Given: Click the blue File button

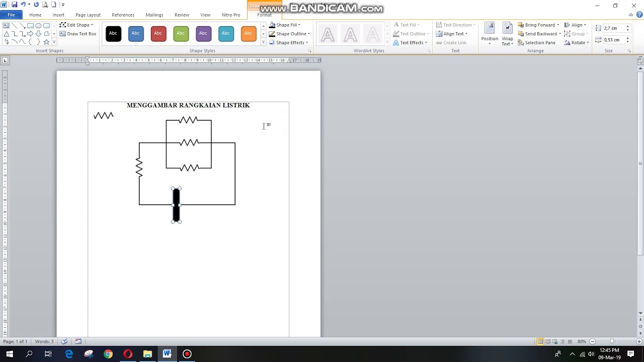Looking at the screenshot, I should tap(11, 15).
